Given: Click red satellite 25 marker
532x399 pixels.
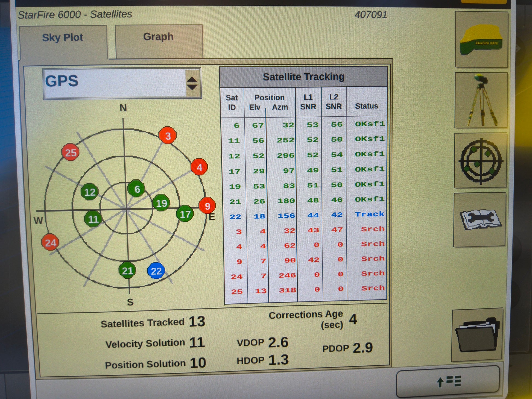Looking at the screenshot, I should click(x=71, y=152).
